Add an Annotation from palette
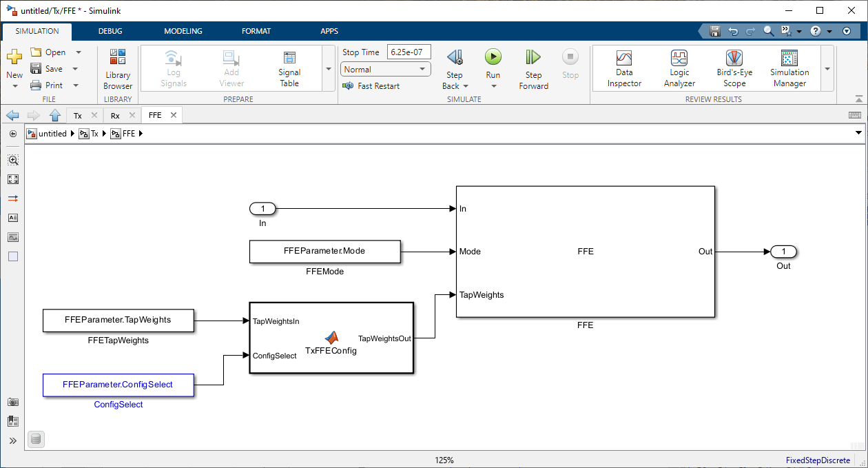This screenshot has height=468, width=868. point(13,218)
